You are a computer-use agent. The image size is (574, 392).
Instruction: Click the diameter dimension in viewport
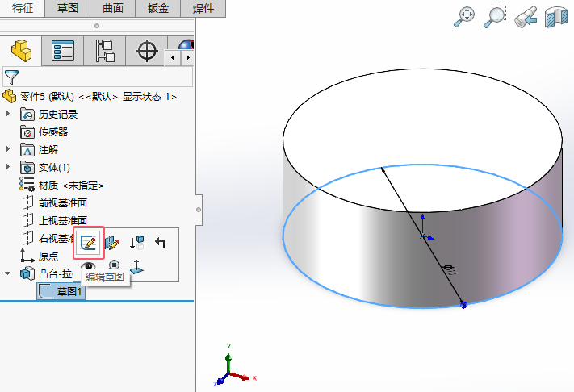(450, 269)
